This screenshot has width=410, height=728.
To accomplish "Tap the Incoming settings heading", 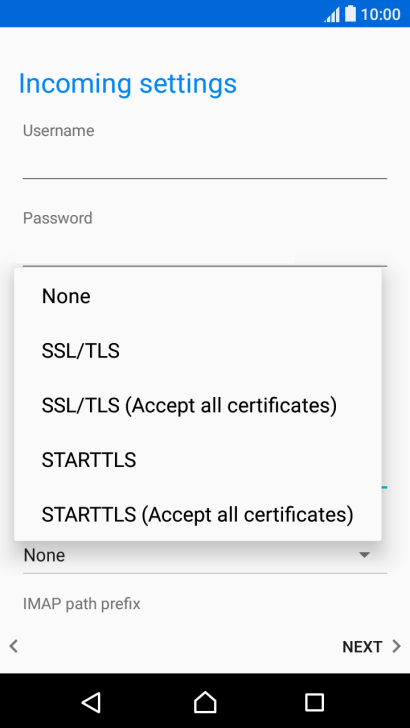I will click(x=128, y=84).
